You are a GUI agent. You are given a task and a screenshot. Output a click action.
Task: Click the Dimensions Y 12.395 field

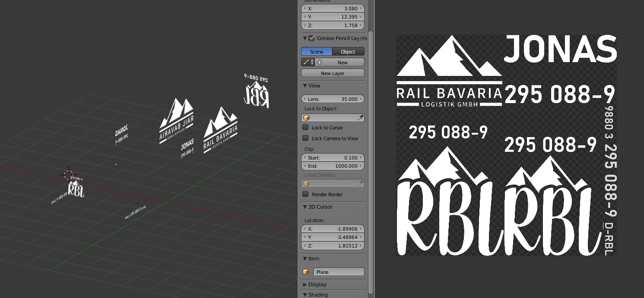333,17
